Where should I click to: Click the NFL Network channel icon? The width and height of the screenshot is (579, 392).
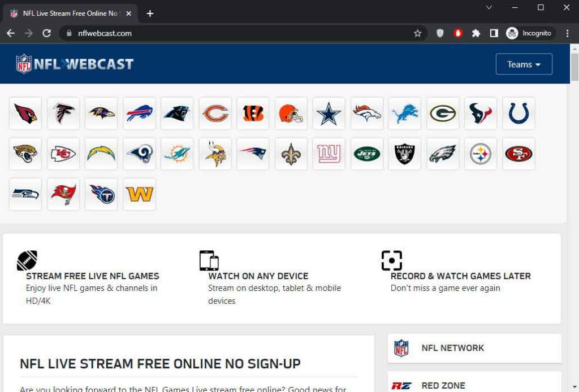[403, 348]
